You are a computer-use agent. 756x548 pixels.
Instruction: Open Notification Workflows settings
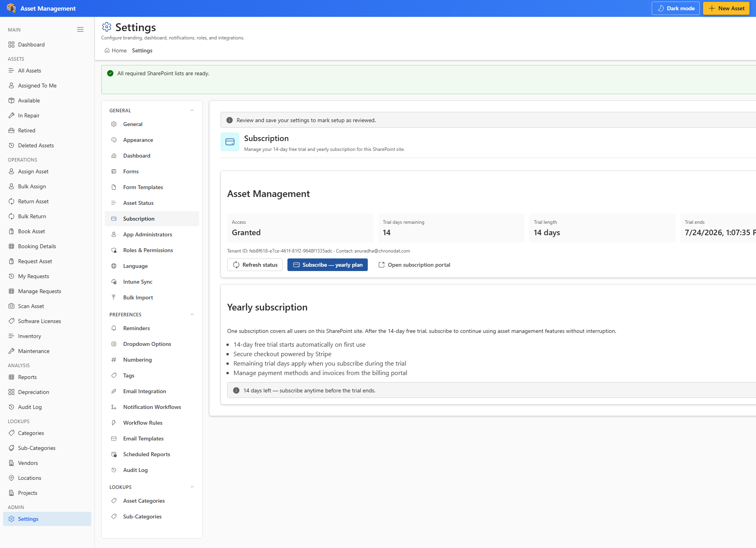pos(152,407)
